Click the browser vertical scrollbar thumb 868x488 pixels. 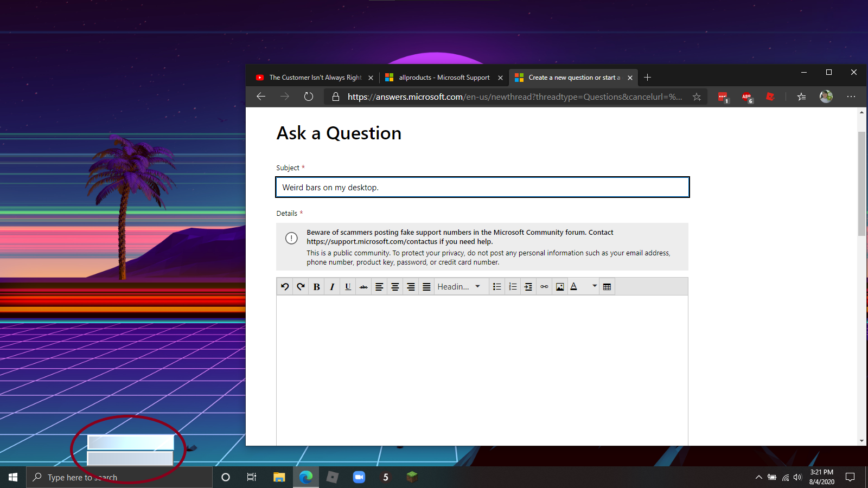pyautogui.click(x=861, y=183)
